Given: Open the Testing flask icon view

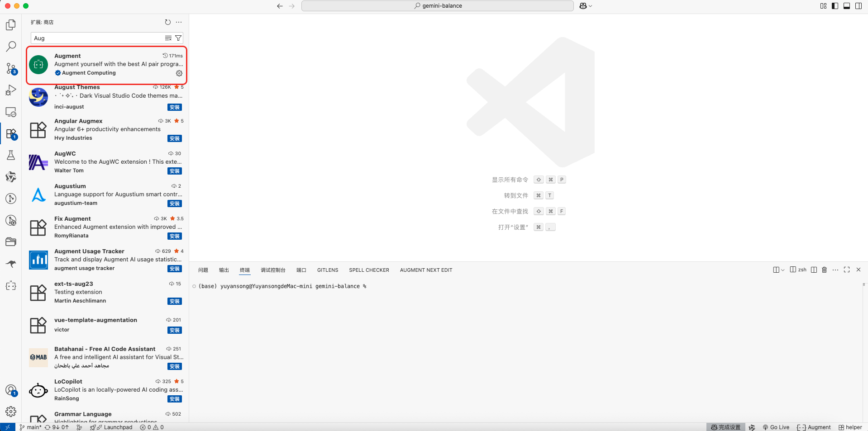Looking at the screenshot, I should [11, 155].
